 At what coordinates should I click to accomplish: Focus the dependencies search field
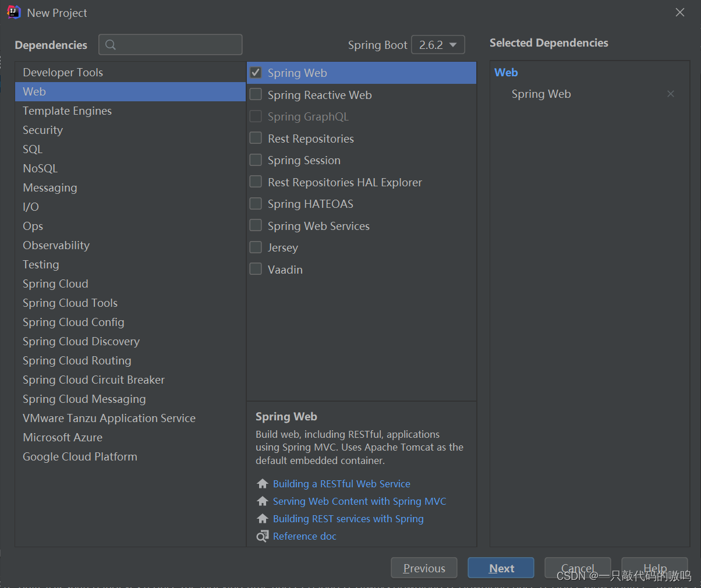click(171, 45)
